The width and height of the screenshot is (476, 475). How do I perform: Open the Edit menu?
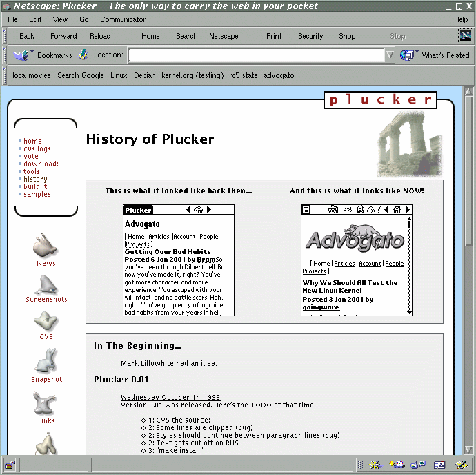tap(35, 19)
